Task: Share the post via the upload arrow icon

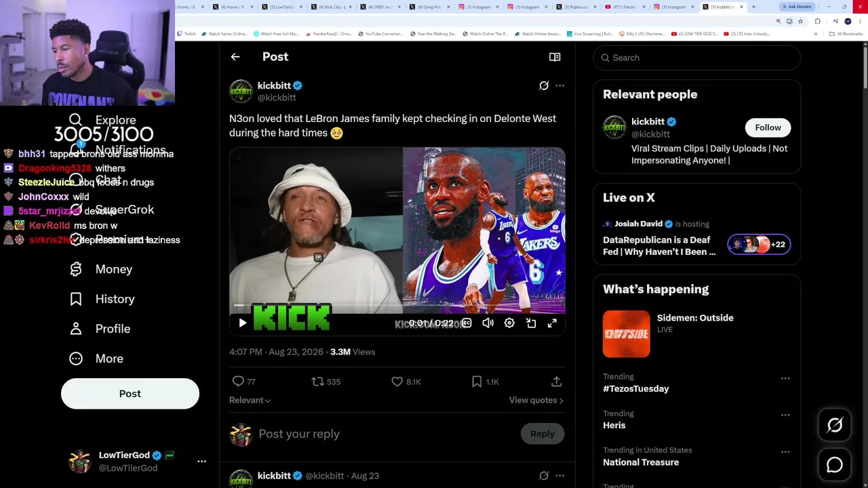Action: (x=556, y=382)
